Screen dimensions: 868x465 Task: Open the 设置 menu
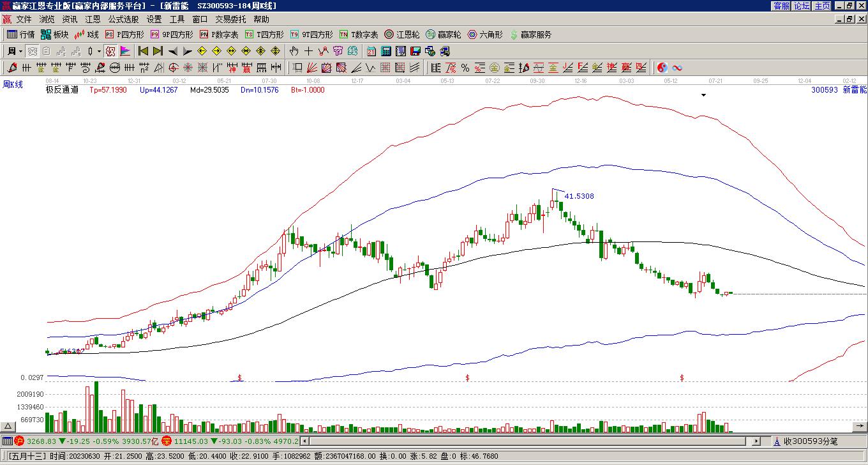(x=154, y=20)
